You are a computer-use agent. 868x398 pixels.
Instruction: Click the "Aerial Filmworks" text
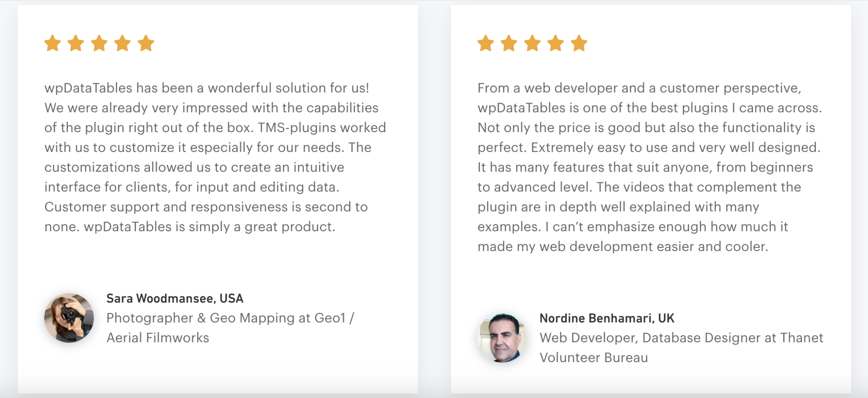pos(158,338)
